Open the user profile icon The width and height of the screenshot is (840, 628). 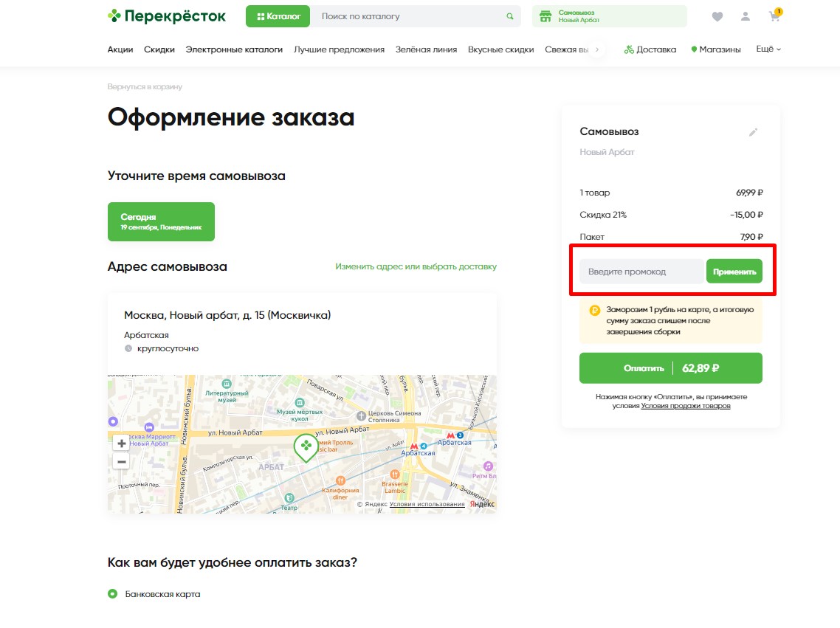point(746,16)
